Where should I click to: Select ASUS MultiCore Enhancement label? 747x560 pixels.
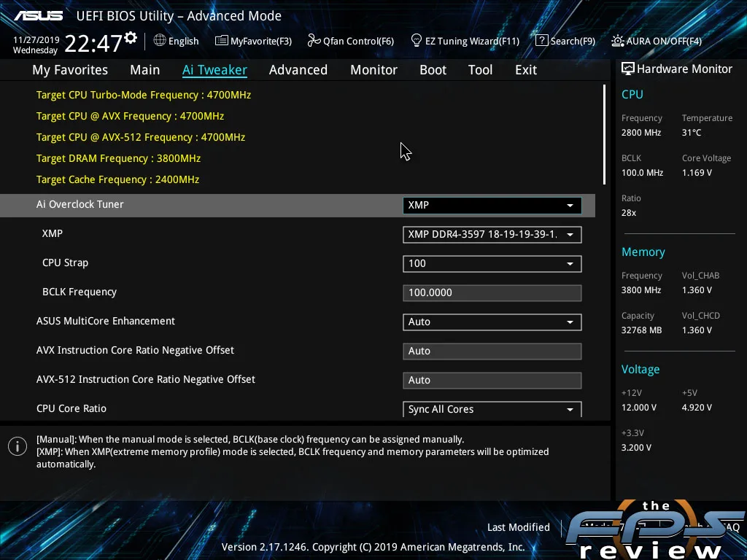(106, 321)
